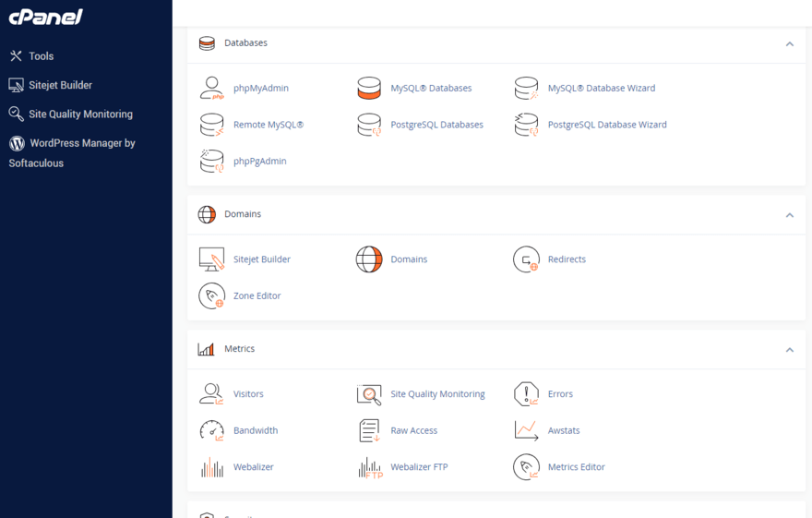Open the Sitejet Builder icon in Domains
Image resolution: width=812 pixels, height=518 pixels.
coord(212,259)
